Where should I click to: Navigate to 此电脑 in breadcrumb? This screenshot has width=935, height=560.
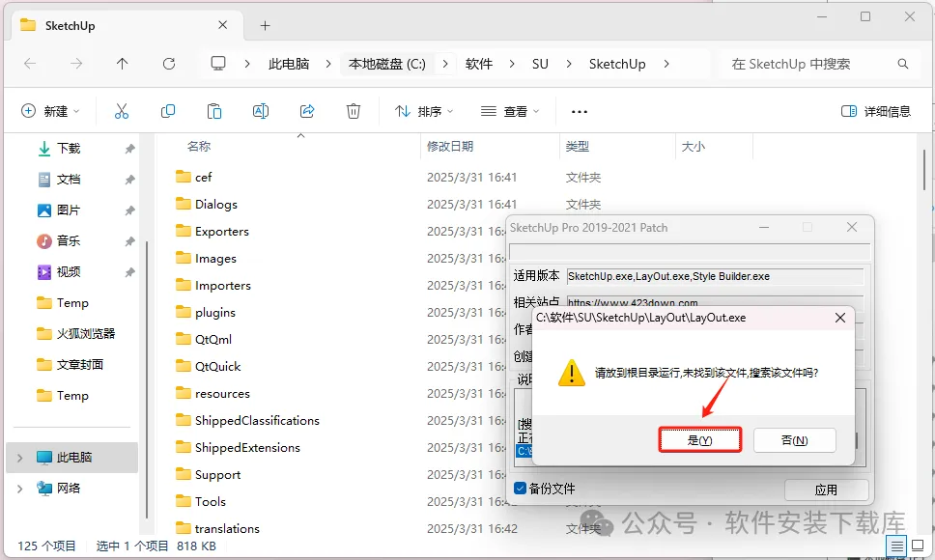[289, 64]
